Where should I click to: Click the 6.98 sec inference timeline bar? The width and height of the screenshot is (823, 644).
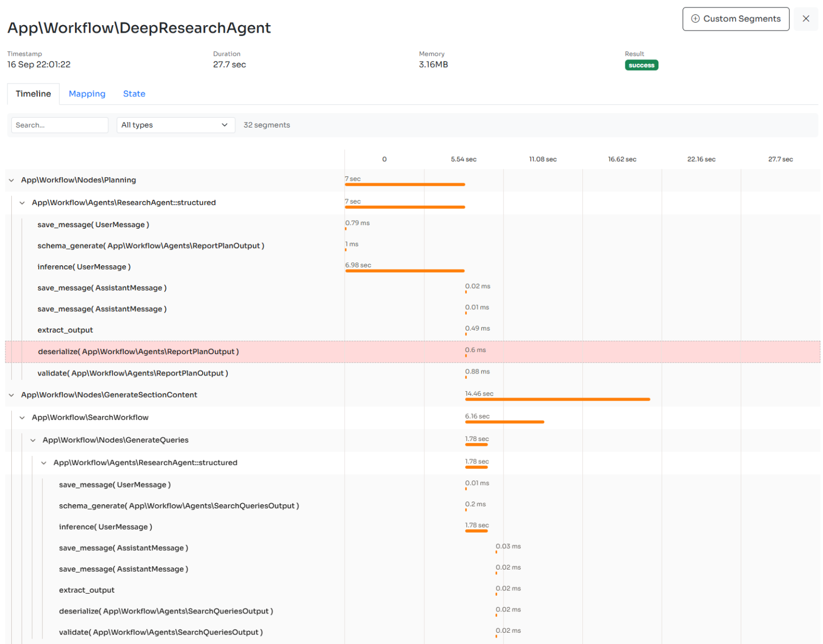pyautogui.click(x=405, y=271)
